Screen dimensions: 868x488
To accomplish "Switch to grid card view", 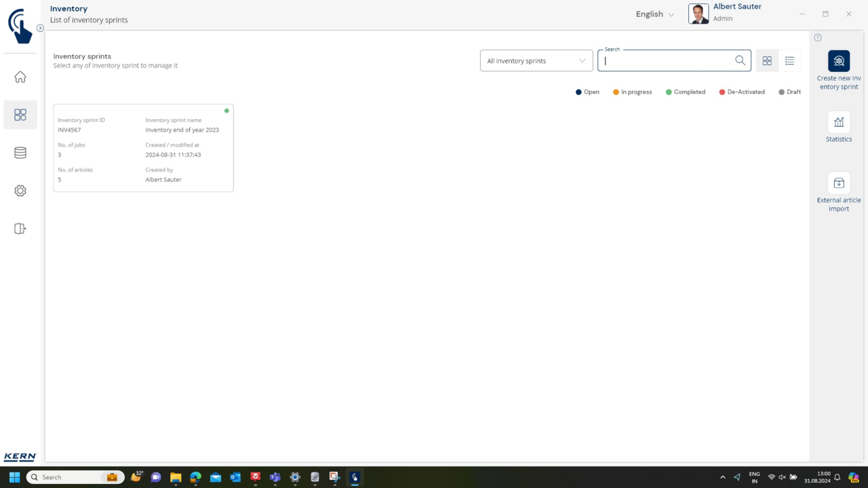I will [767, 61].
